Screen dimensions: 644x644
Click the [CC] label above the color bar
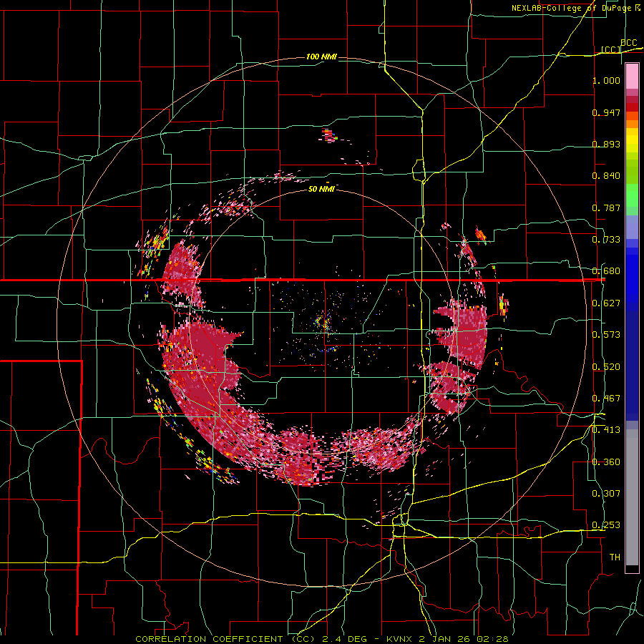[611, 49]
